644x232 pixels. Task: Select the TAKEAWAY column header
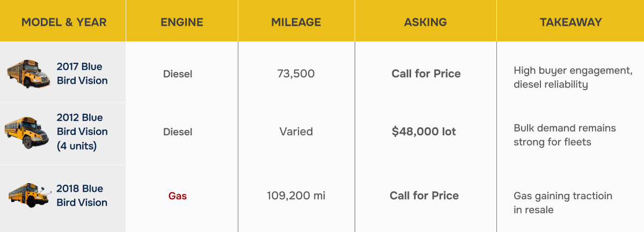click(x=570, y=22)
